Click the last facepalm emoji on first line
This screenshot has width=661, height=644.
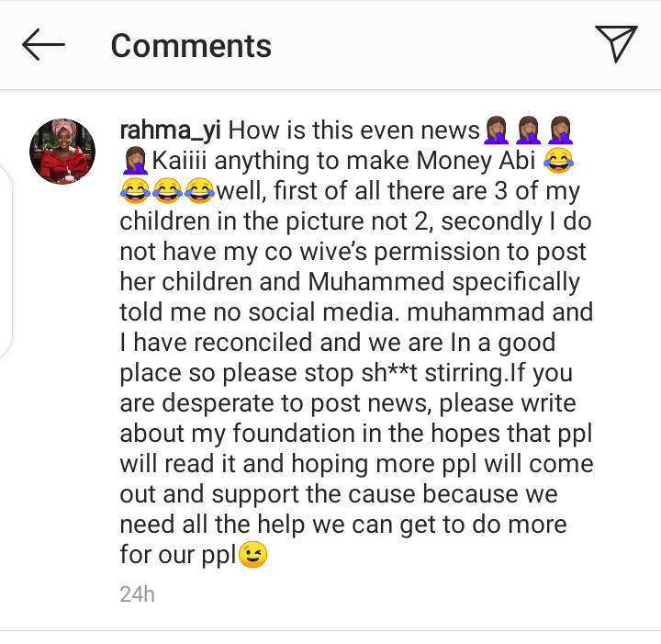click(560, 130)
